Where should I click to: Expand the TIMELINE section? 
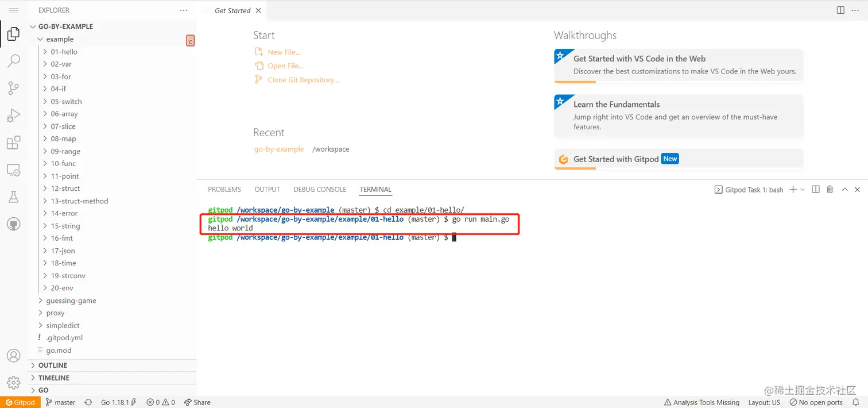[113, 378]
